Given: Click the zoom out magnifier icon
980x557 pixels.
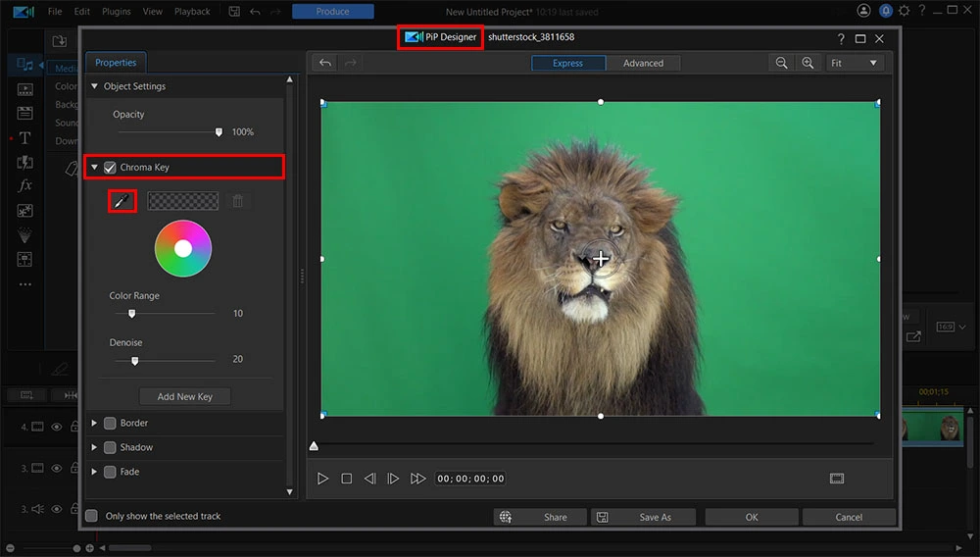Looking at the screenshot, I should 782,63.
